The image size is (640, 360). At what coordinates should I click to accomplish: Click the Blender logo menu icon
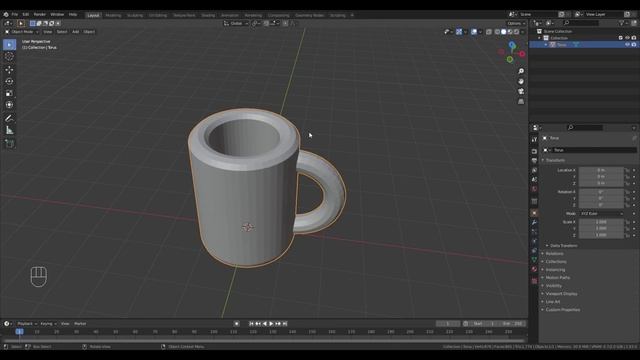pyautogui.click(x=6, y=14)
